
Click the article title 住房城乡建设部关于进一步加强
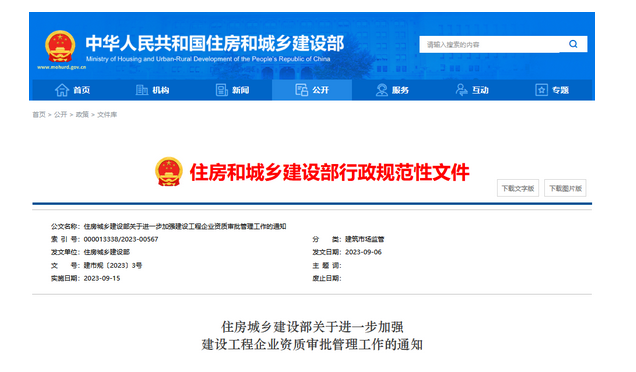(312, 327)
